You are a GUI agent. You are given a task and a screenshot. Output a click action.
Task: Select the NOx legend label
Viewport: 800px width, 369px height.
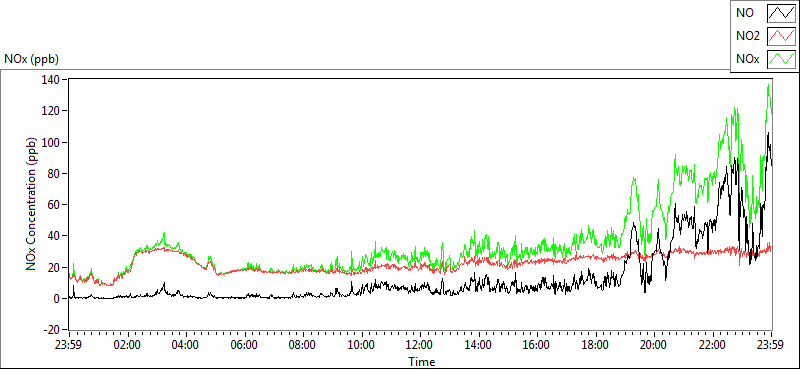coord(747,59)
